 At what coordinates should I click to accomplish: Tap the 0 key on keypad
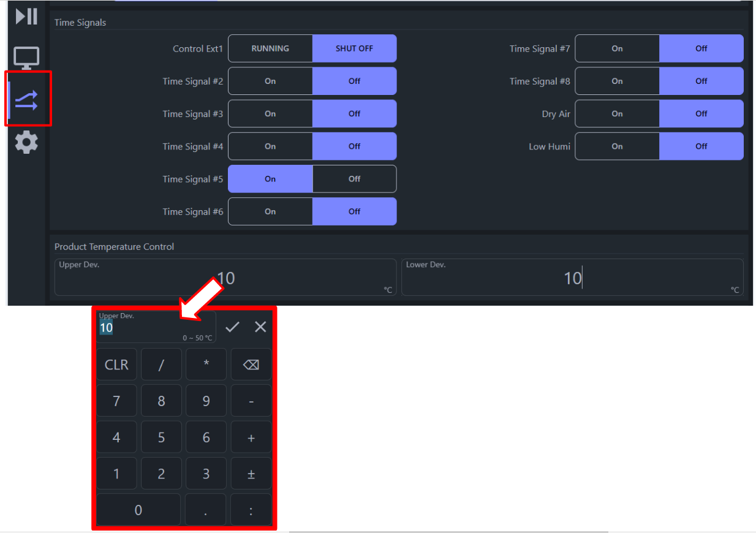tap(138, 510)
